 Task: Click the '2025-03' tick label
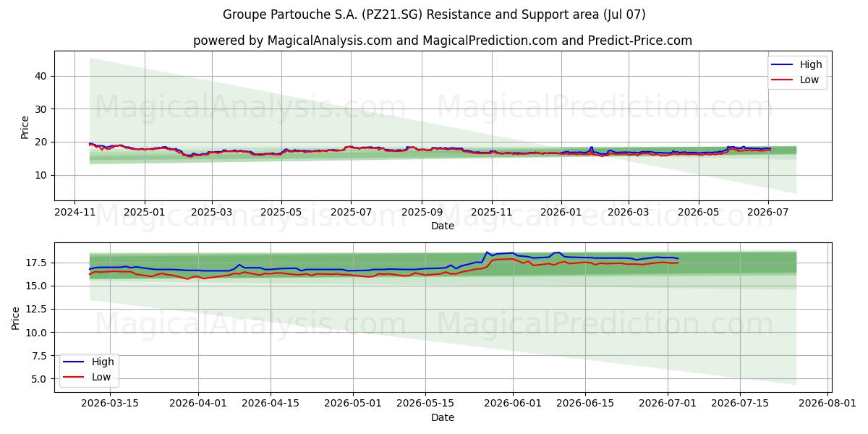pos(212,212)
